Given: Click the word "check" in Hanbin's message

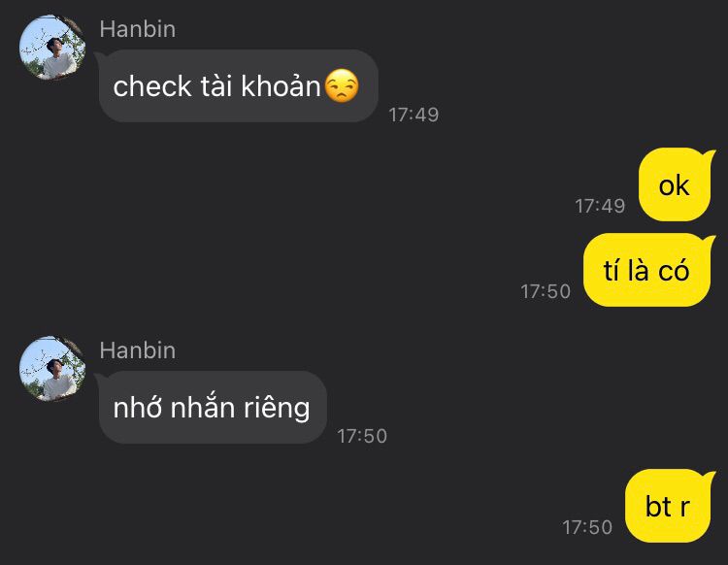Looking at the screenshot, I should (152, 86).
